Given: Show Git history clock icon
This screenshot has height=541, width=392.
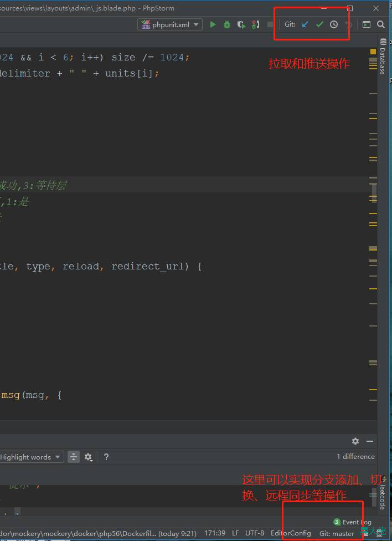Looking at the screenshot, I should coord(334,24).
